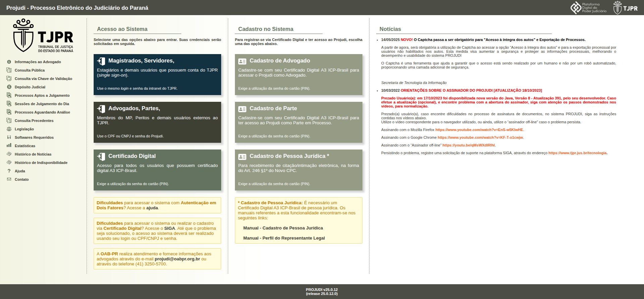Follow the SIGA link in certificate notice
Screen dimensions: 644x299
169,228
